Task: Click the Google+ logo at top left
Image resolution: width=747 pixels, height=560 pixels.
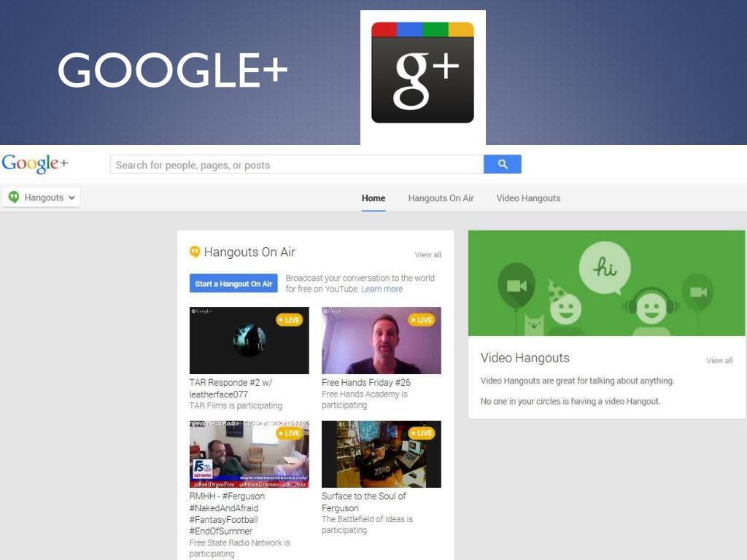Action: pos(35,164)
